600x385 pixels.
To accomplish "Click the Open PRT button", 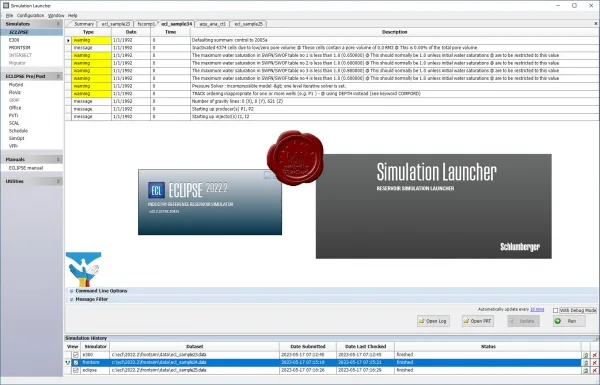I will coord(477,321).
